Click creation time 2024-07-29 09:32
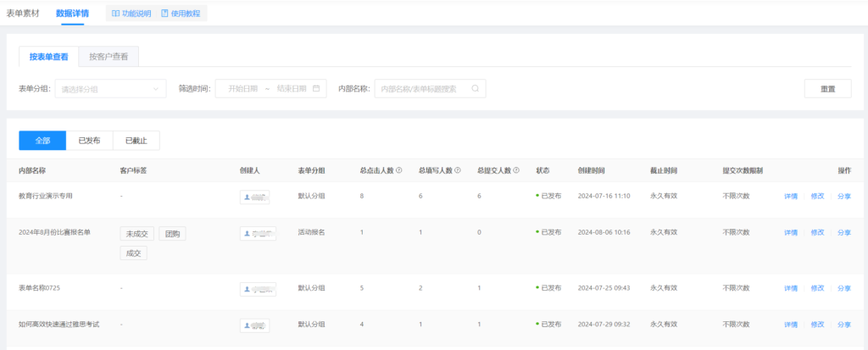 [604, 325]
